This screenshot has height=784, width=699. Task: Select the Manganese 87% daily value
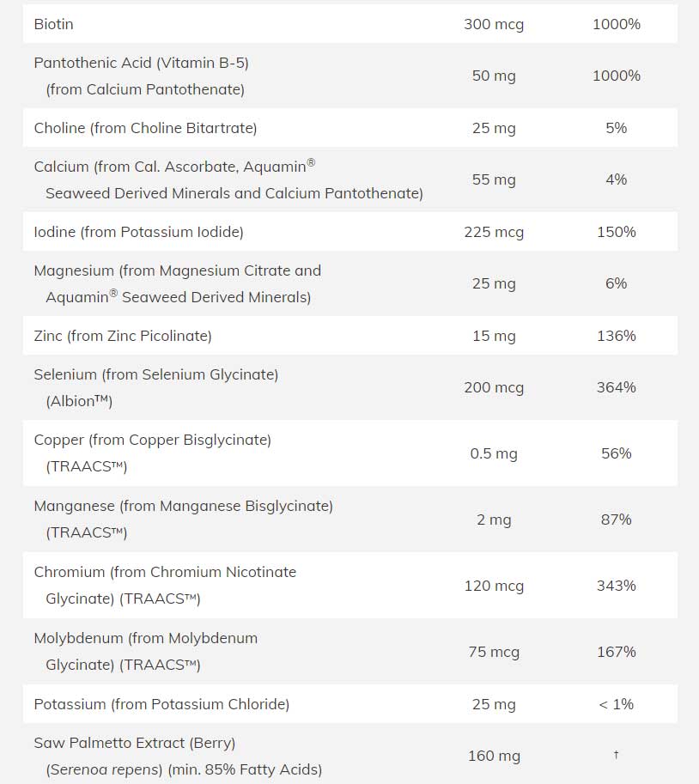pyautogui.click(x=616, y=520)
